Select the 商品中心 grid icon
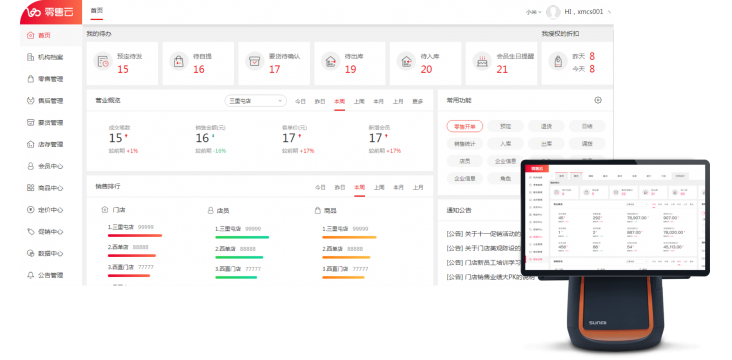The height and width of the screenshot is (360, 732). [x=31, y=188]
